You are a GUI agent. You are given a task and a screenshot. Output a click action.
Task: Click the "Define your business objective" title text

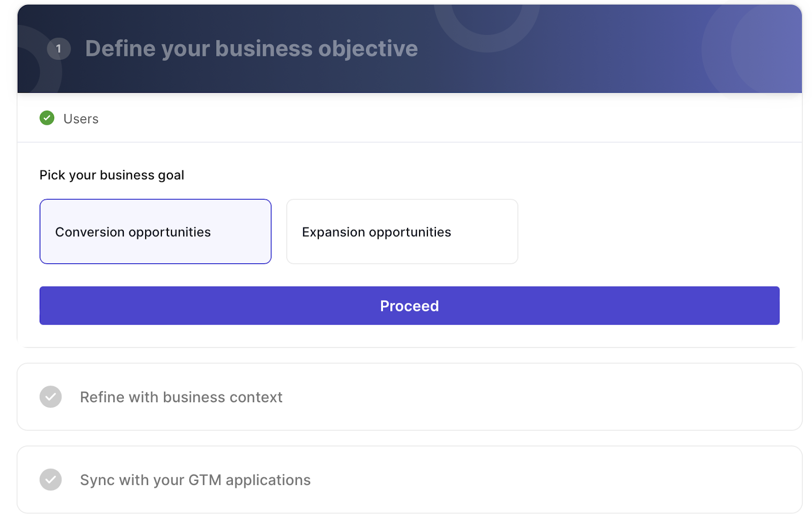point(251,49)
